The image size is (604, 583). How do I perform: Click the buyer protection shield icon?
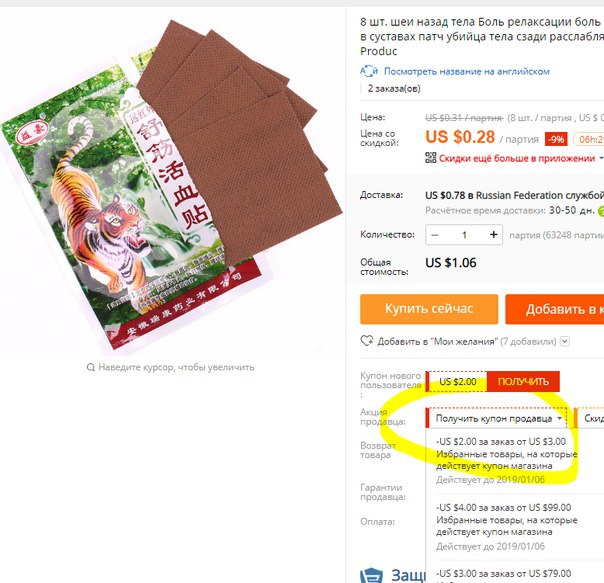coord(371,575)
